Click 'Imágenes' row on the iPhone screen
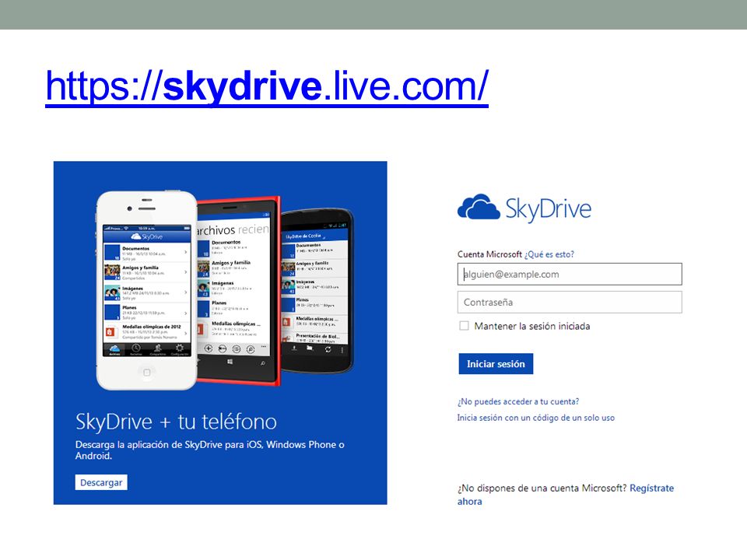The height and width of the screenshot is (560, 747). (x=147, y=292)
